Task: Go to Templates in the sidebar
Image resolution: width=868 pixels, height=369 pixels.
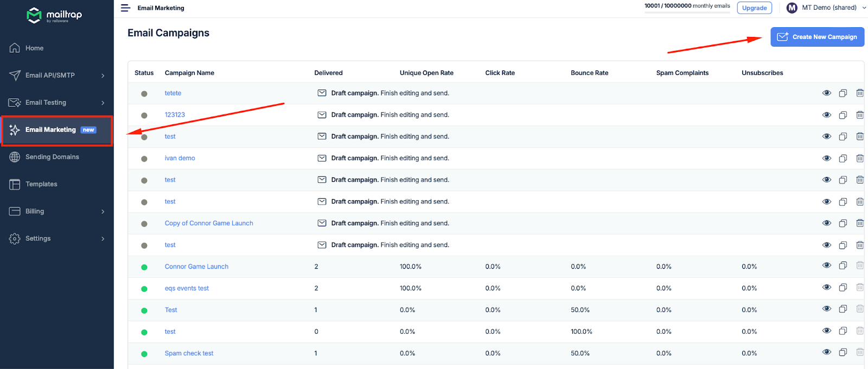Action: [x=41, y=184]
